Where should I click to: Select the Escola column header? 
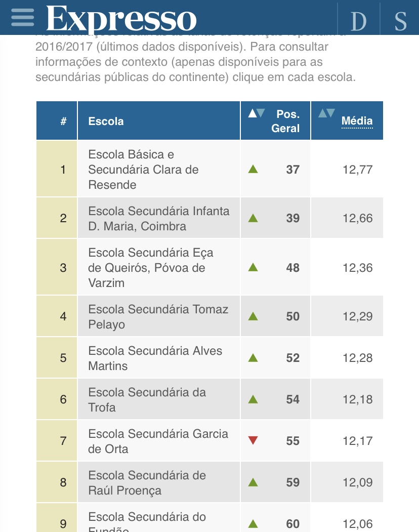(106, 121)
